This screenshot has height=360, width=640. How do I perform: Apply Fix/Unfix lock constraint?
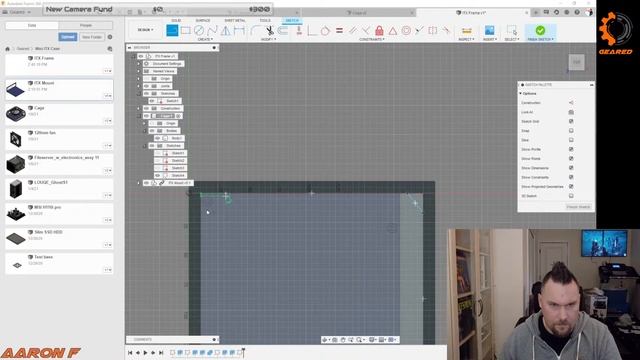coord(379,30)
